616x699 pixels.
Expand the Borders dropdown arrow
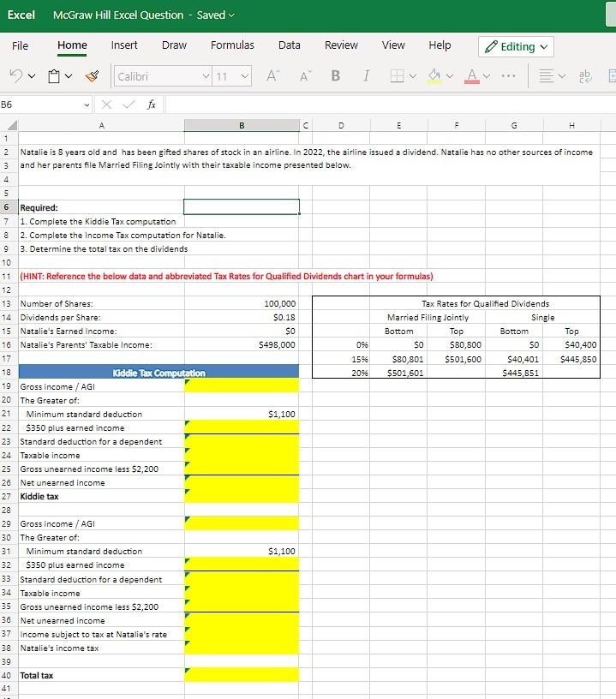tap(413, 76)
